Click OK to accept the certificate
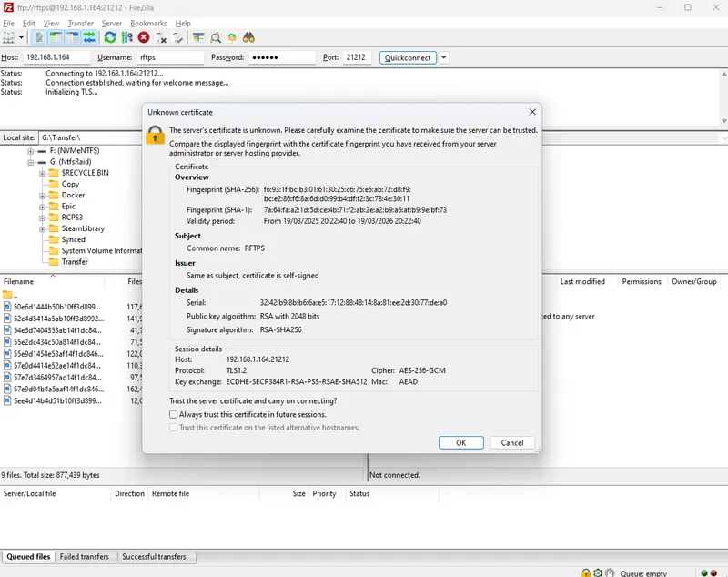This screenshot has height=577, width=728. pos(460,442)
